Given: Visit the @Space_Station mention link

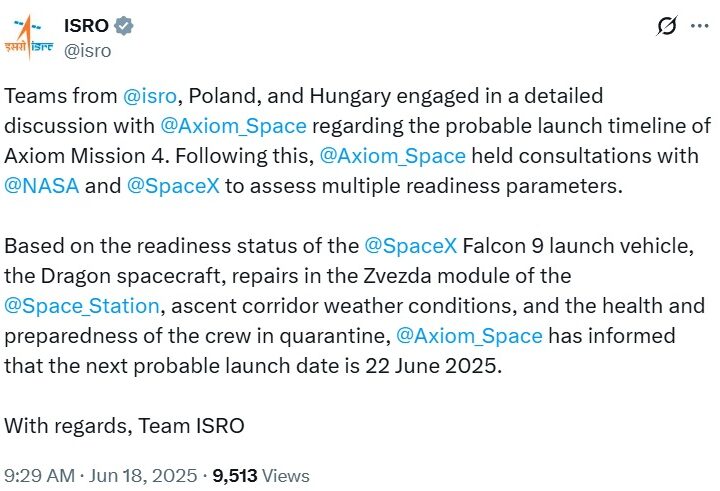Looking at the screenshot, I should pyautogui.click(x=82, y=305).
